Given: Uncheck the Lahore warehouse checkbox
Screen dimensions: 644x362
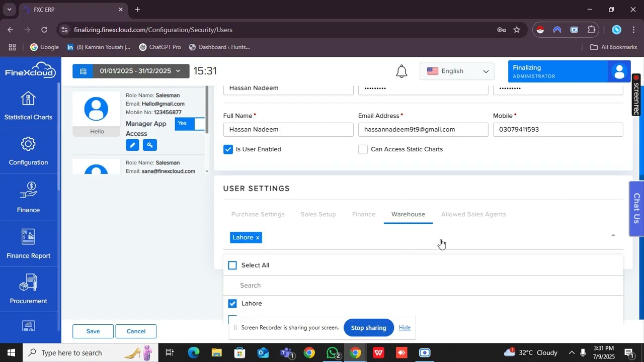Looking at the screenshot, I should coord(232,304).
